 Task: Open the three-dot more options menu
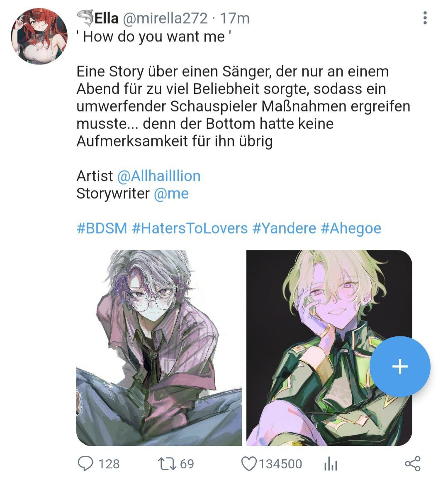tap(425, 18)
